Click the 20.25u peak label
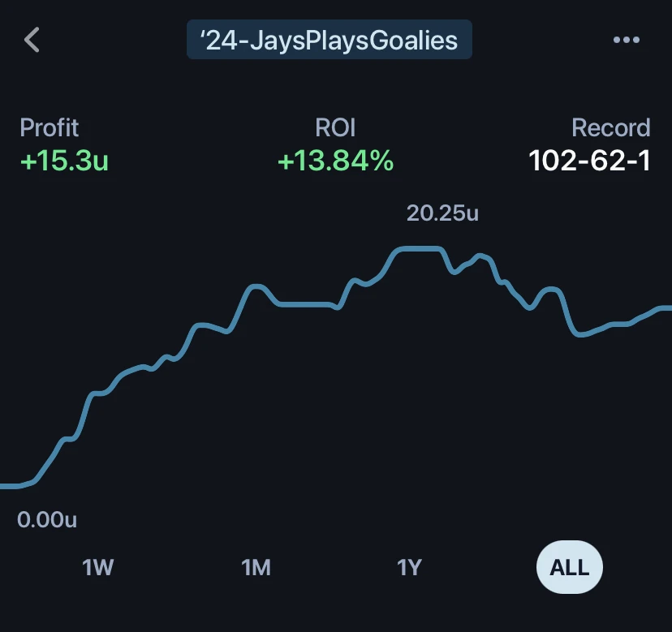 click(442, 213)
